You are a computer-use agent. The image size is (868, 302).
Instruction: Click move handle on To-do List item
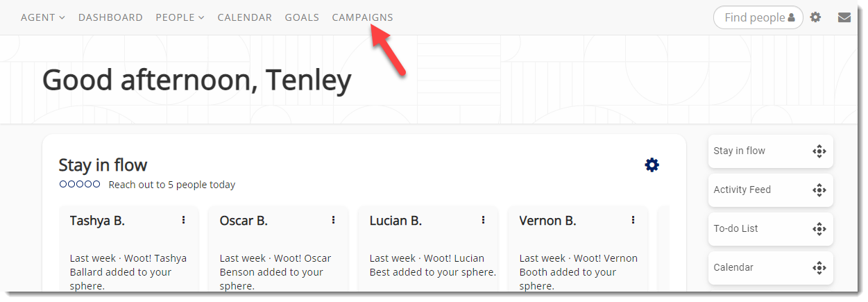pyautogui.click(x=819, y=229)
